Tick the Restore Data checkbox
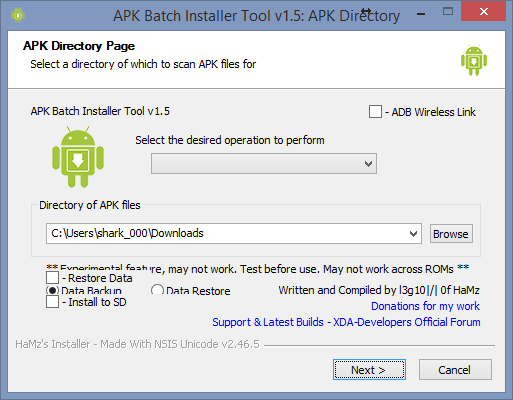513x400 pixels. tap(52, 277)
